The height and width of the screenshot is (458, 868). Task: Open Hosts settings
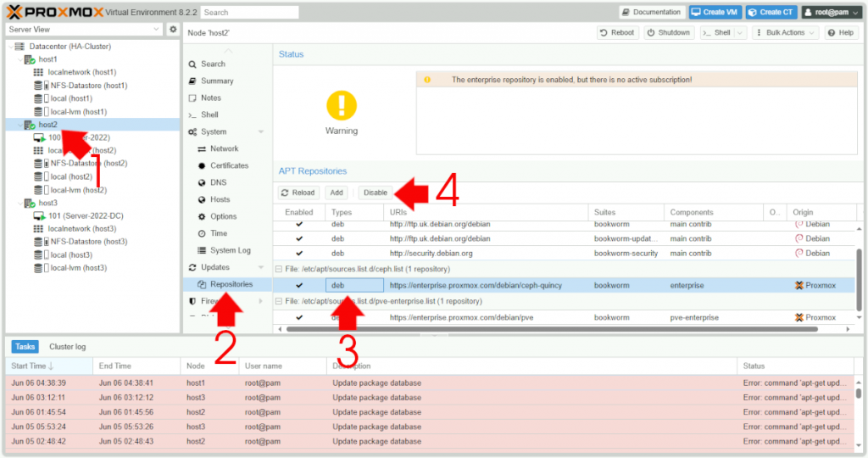click(x=220, y=199)
